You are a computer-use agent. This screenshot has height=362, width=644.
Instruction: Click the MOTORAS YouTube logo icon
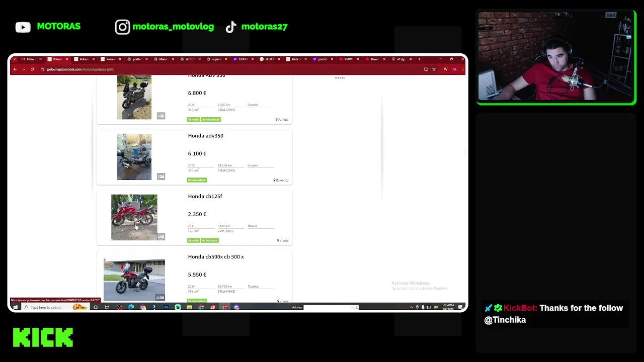[x=23, y=27]
